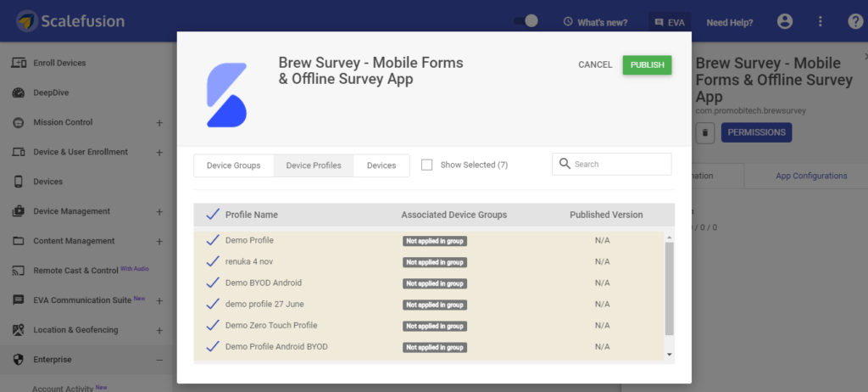
Task: Click the search magnifier icon
Action: (565, 164)
